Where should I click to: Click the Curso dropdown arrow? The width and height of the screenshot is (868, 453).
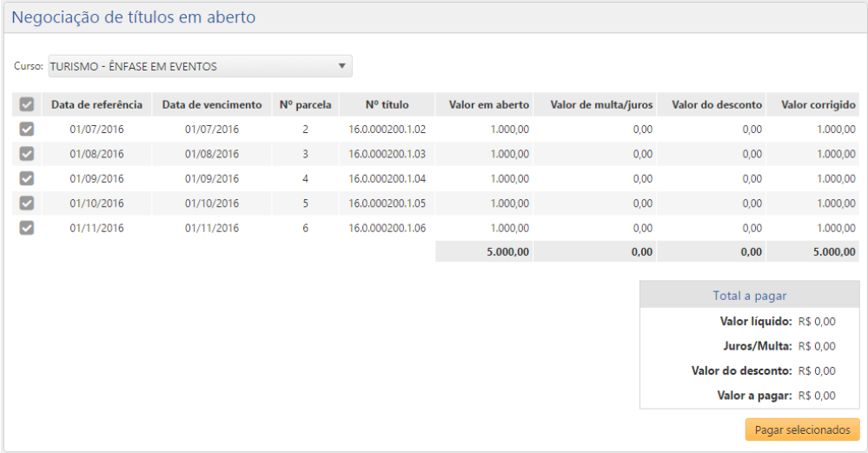tap(342, 66)
